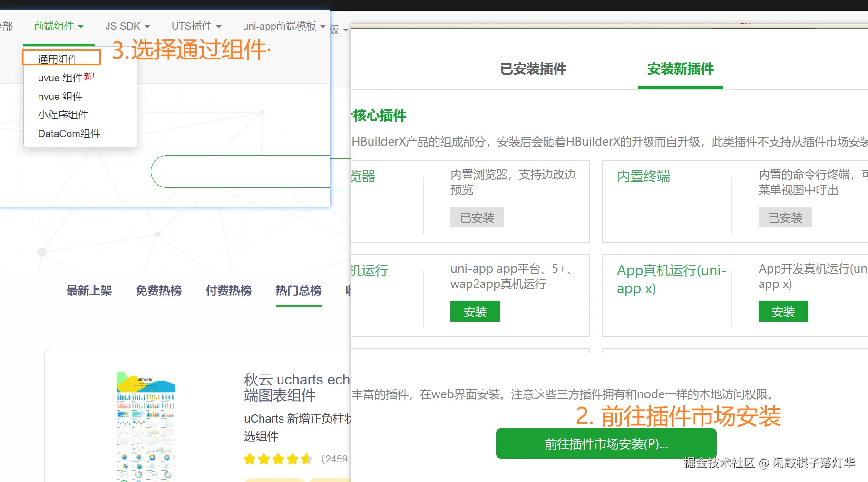Switch to the 安装新插件 tab
This screenshot has width=868, height=482.
tap(681, 69)
